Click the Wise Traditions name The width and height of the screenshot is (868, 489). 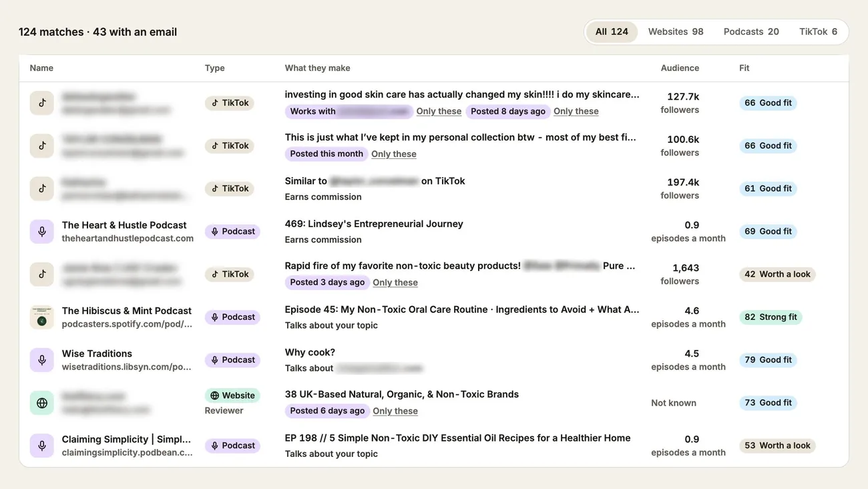(97, 353)
